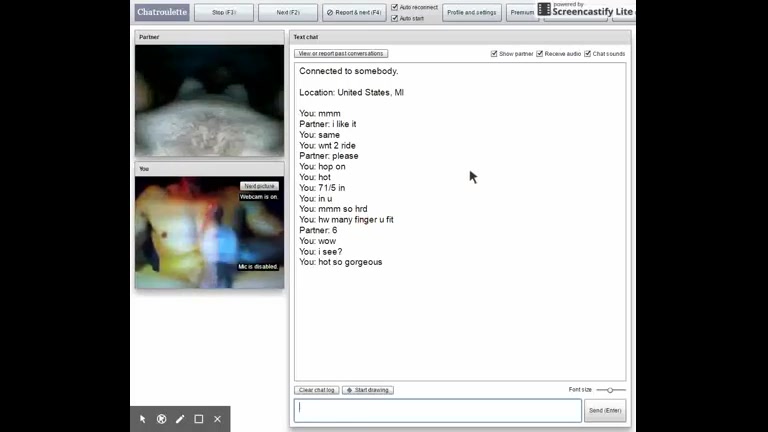Click the "Location: United States, MI" line
The height and width of the screenshot is (432, 768).
(352, 93)
